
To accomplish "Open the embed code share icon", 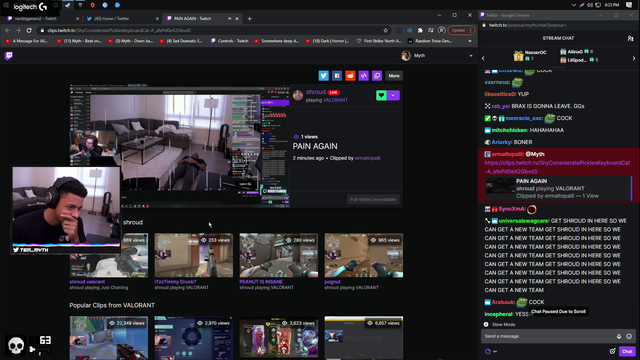I will point(364,76).
